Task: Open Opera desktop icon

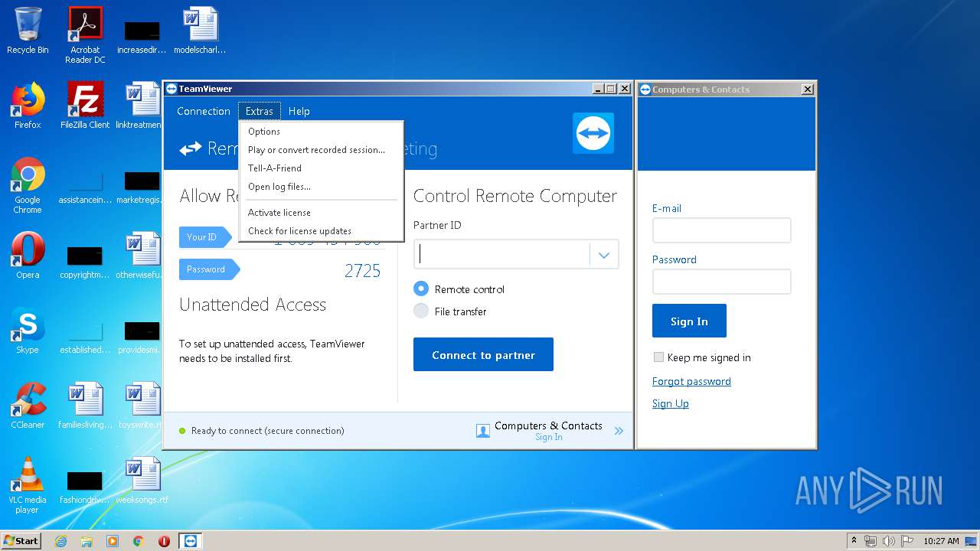Action: [28, 255]
